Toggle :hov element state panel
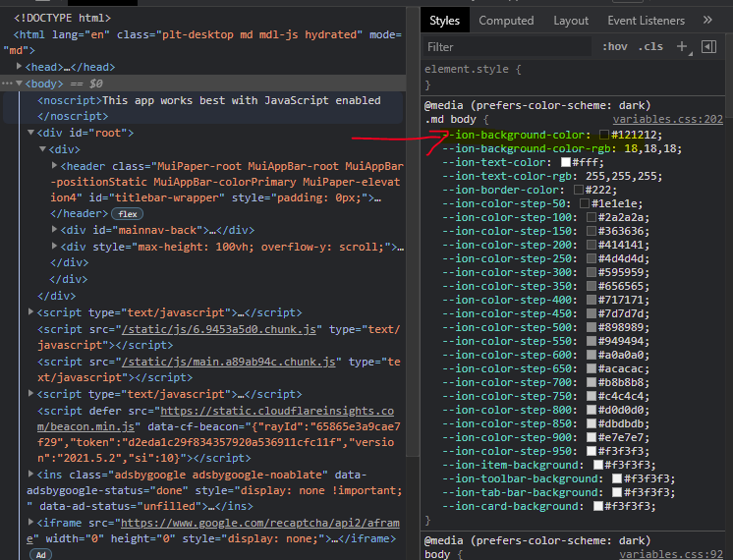The height and width of the screenshot is (560, 733). (x=615, y=46)
